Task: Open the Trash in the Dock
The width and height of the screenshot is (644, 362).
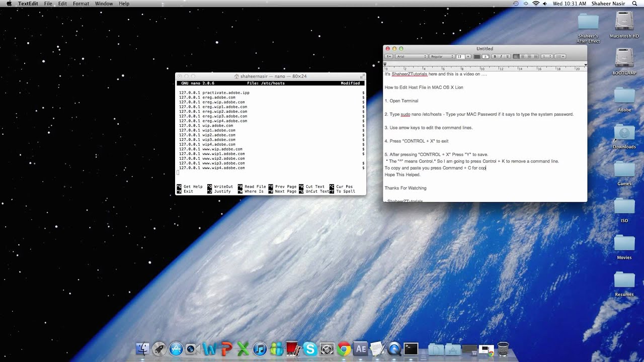Action: (503, 348)
